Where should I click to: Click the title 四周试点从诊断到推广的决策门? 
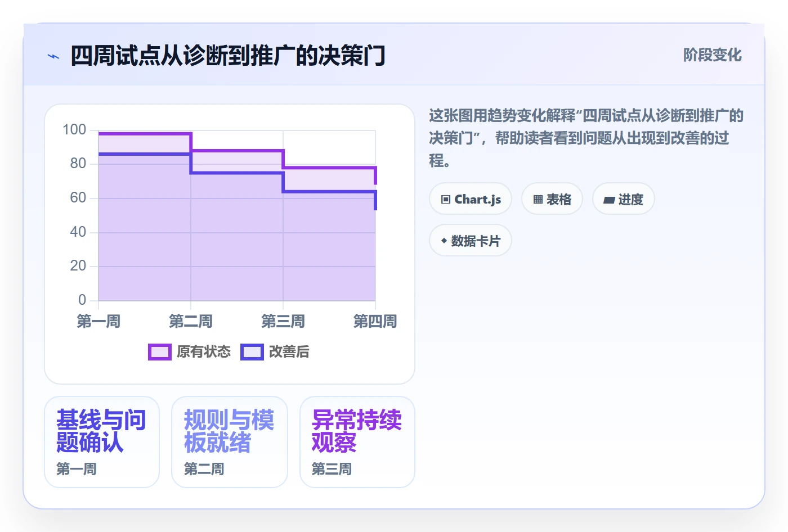228,56
